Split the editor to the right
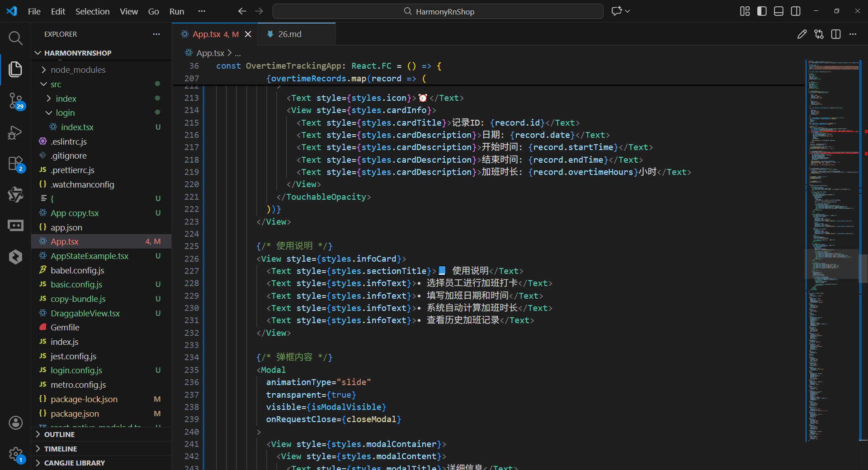 pos(836,34)
